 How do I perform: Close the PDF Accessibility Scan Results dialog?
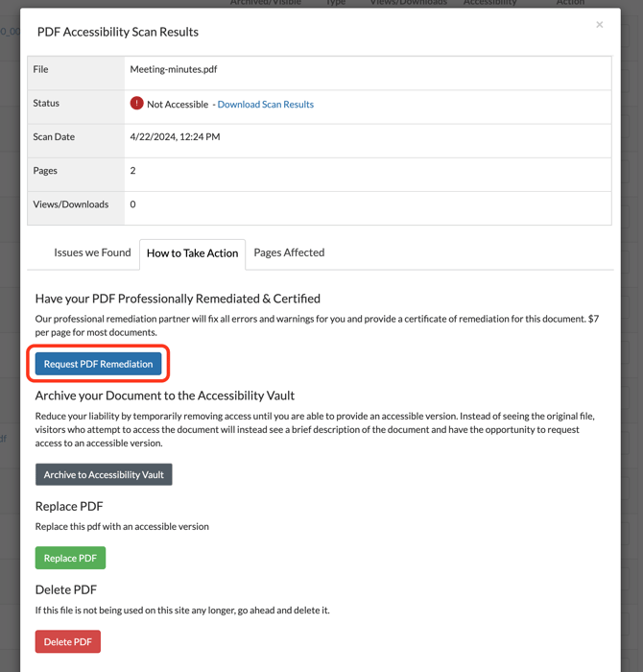click(599, 24)
